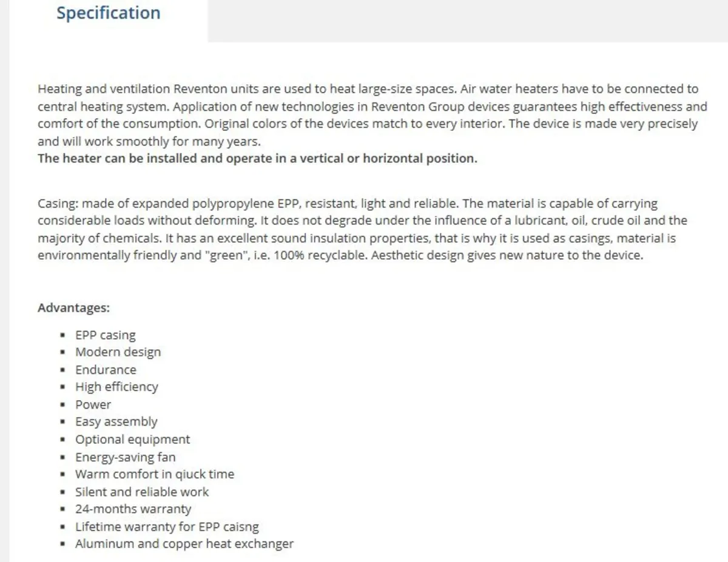The width and height of the screenshot is (728, 562).
Task: Select Aluminum and copper heat exchanger item
Action: (x=184, y=544)
